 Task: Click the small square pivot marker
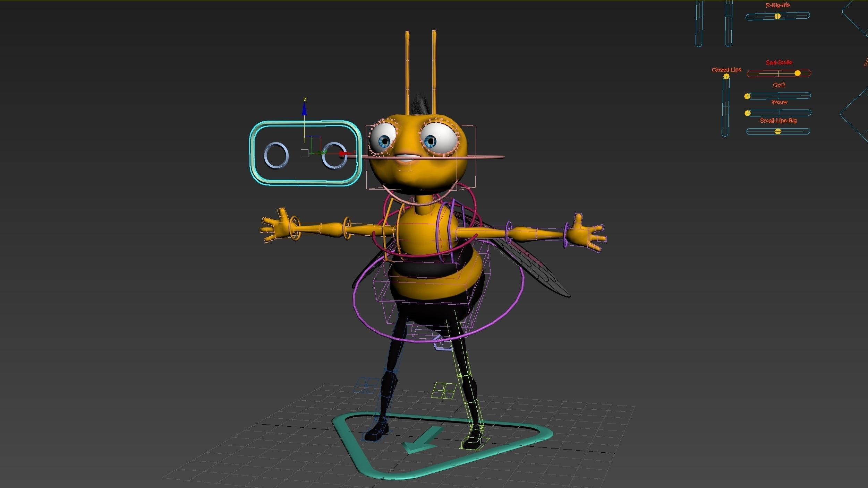pyautogui.click(x=304, y=153)
